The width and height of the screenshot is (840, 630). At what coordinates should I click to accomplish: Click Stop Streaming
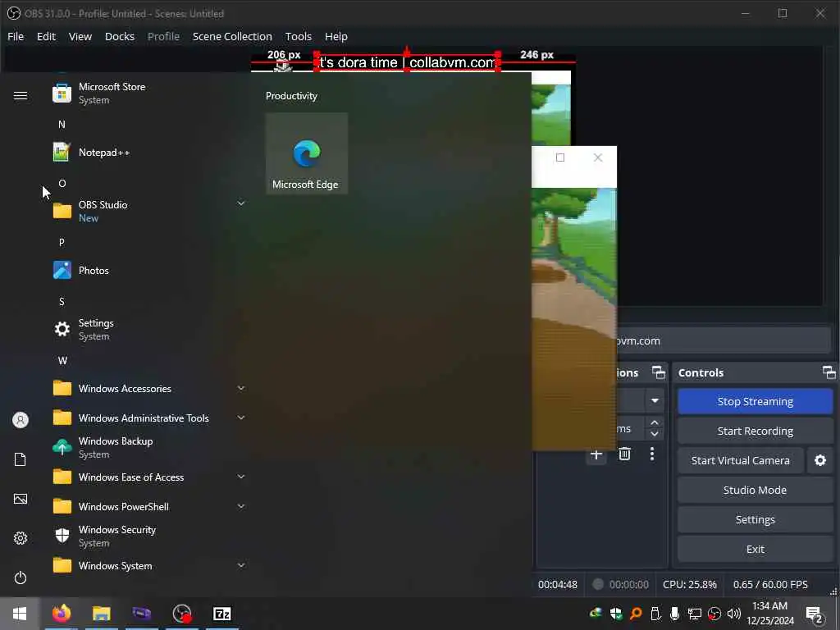click(x=756, y=401)
